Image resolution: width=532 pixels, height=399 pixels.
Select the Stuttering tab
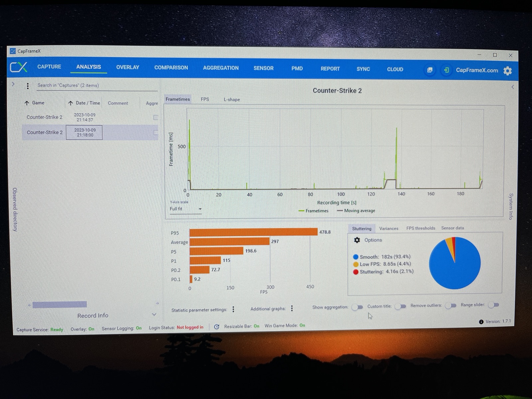[362, 229]
